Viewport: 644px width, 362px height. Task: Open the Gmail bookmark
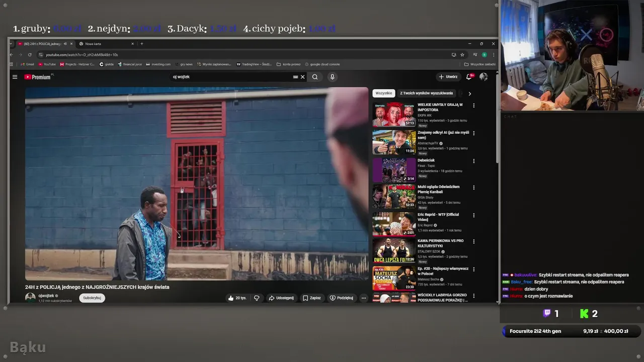tap(27, 64)
